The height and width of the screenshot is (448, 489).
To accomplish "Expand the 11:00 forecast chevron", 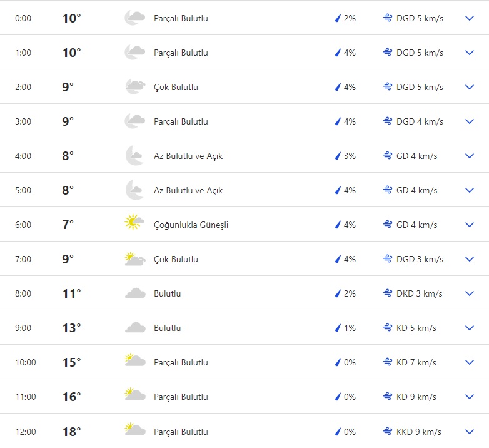I will pyautogui.click(x=470, y=397).
